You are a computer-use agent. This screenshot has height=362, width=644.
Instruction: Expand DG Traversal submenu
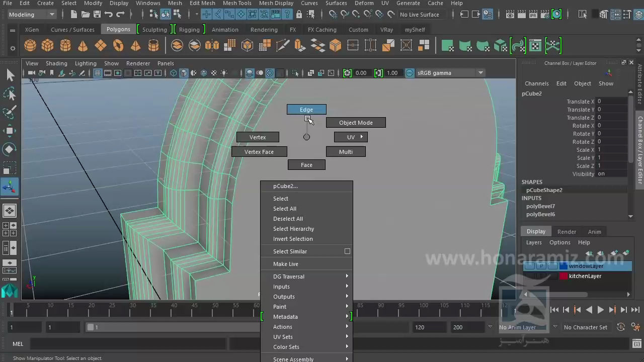306,277
